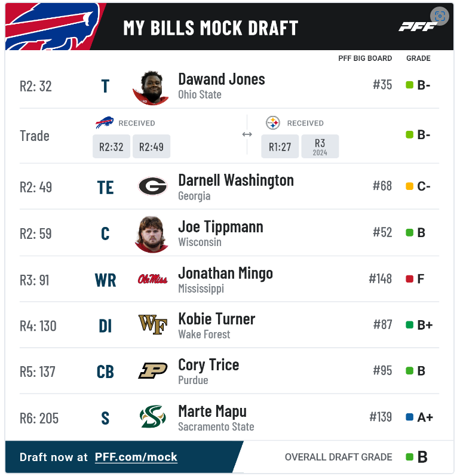The height and width of the screenshot is (476, 460).
Task: Click the Wake Forest WF logo
Action: tap(153, 324)
